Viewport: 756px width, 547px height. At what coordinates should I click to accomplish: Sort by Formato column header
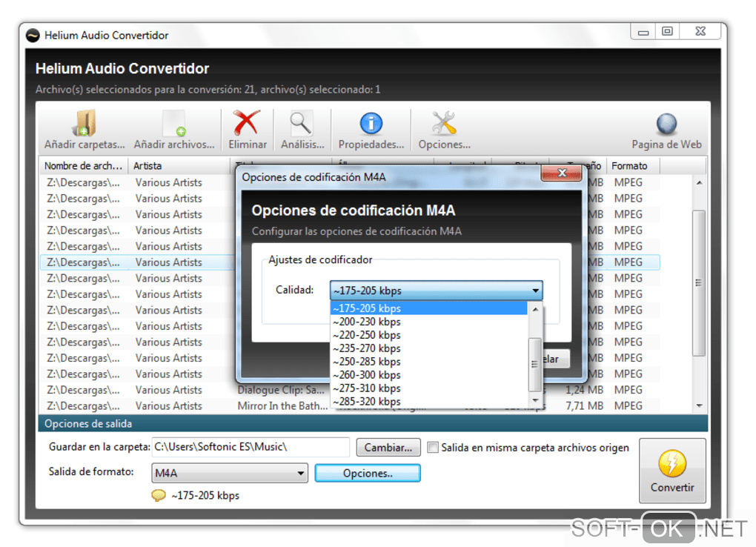(x=632, y=165)
